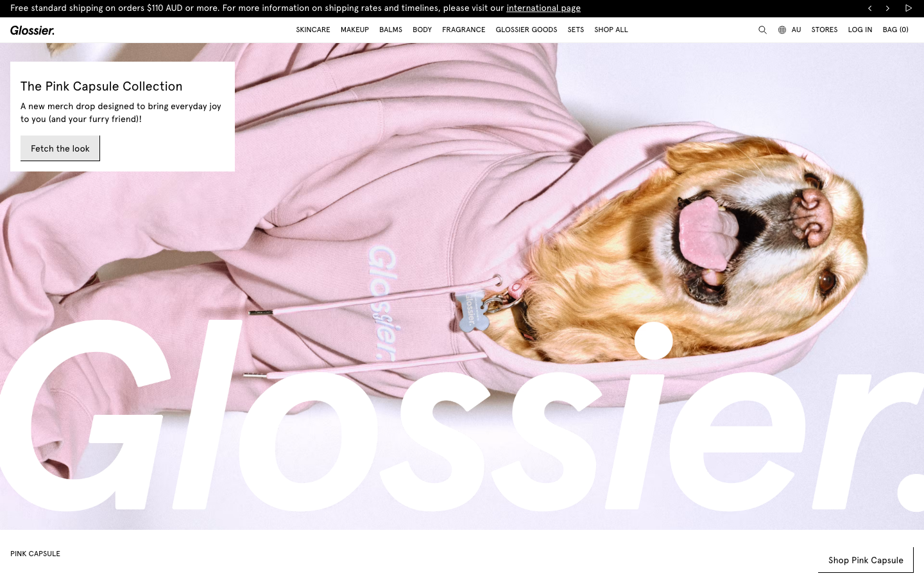Open the shopping Bag (0)
Viewport: 924px width, 578px height.
click(896, 30)
